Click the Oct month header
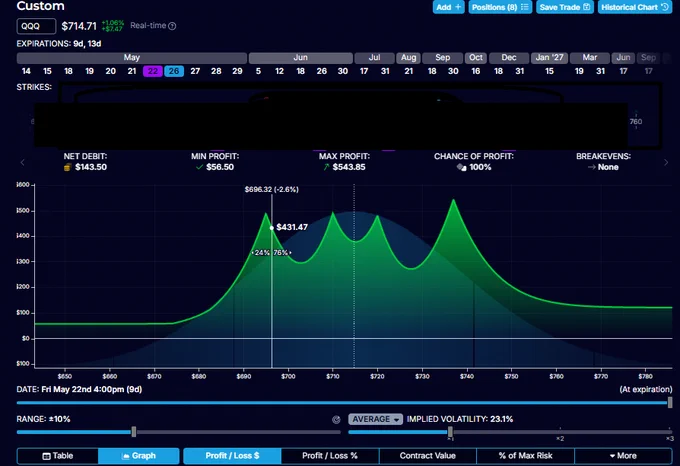680x466 pixels. (476, 58)
